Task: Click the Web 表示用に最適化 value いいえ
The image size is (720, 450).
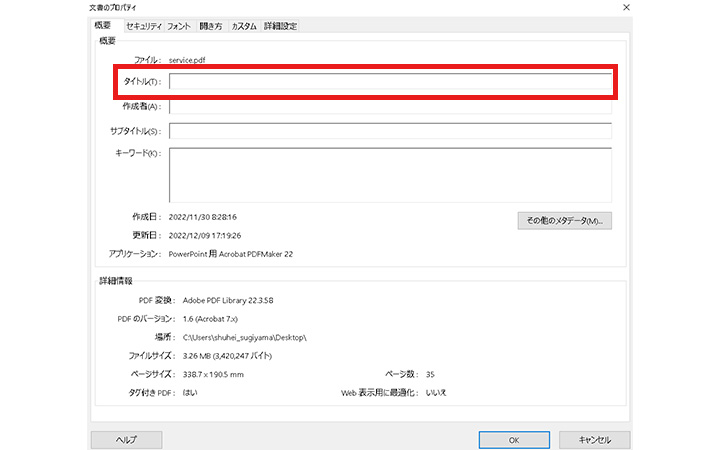Action: click(x=436, y=393)
